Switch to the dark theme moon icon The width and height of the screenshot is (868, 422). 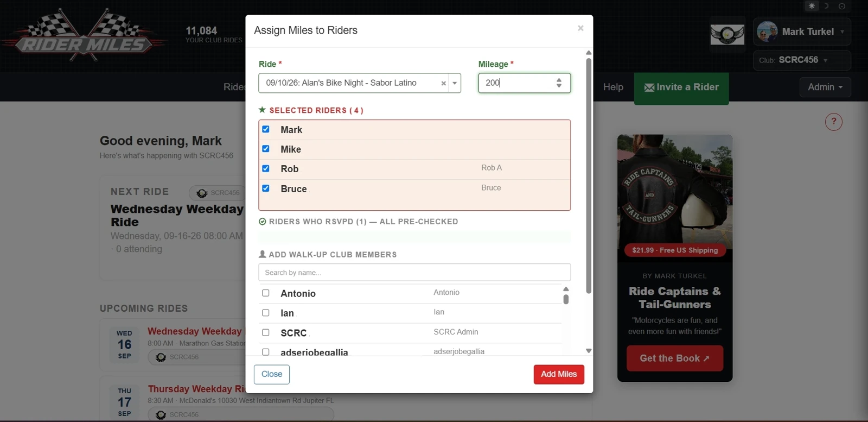[x=826, y=6]
